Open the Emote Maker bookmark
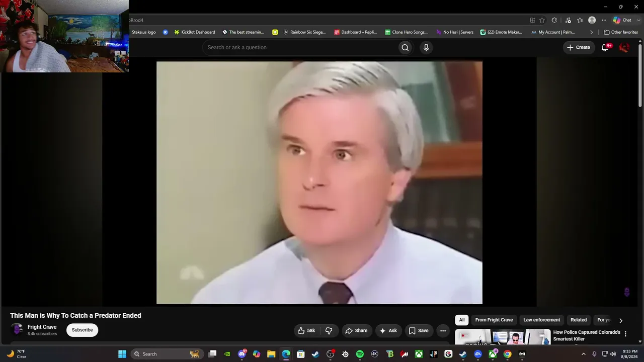644x362 pixels. (x=501, y=32)
